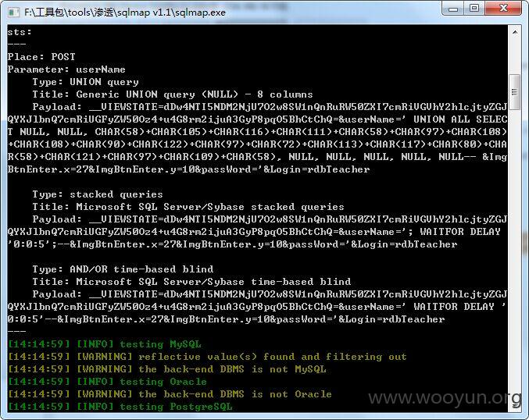Click the line starting with 'BtnEnter.x=27&ImgBtnEnter.y=10'
The height and width of the screenshot is (420, 529).
[x=188, y=169]
